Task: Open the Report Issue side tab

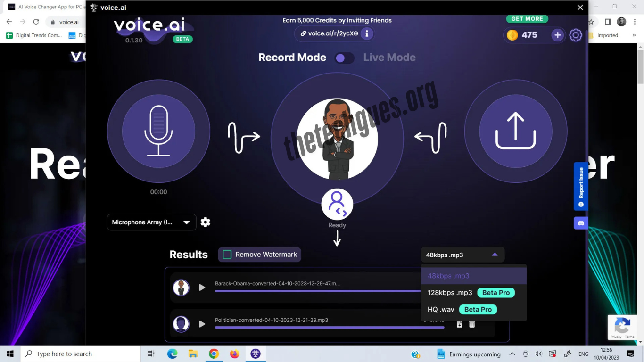Action: point(581,186)
